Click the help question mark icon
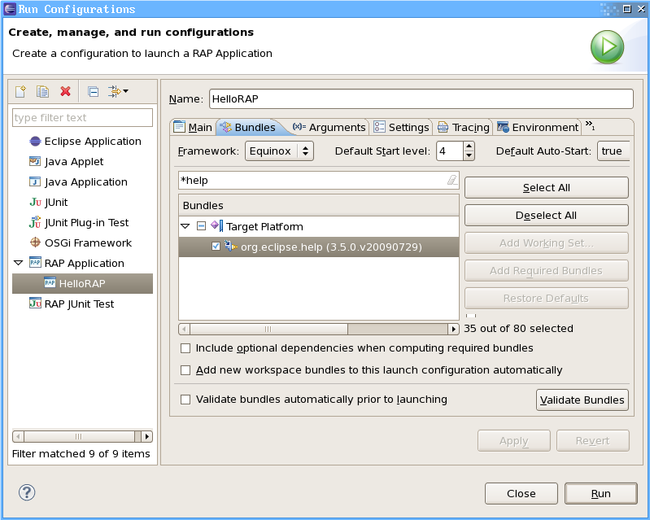650x520 pixels. pos(27,493)
